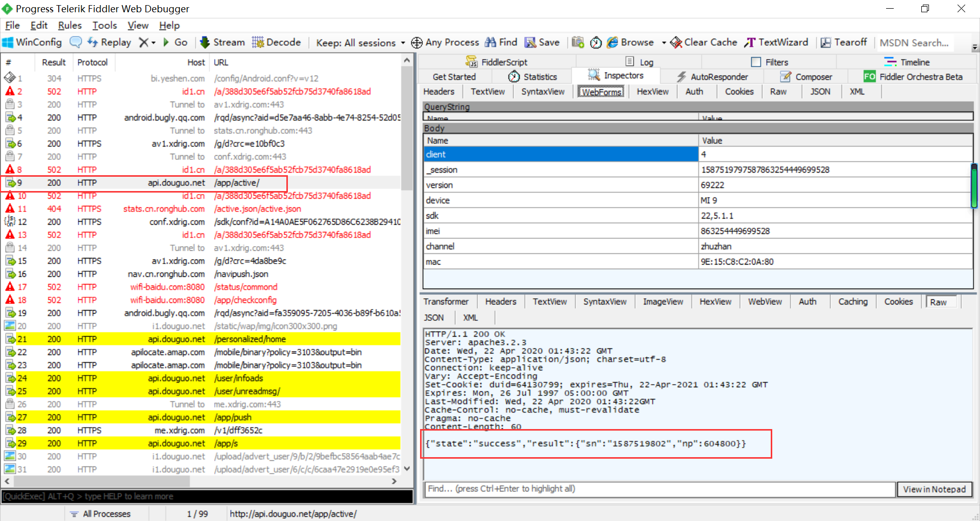
Task: Sort sessions by the Result column header
Action: [54, 62]
